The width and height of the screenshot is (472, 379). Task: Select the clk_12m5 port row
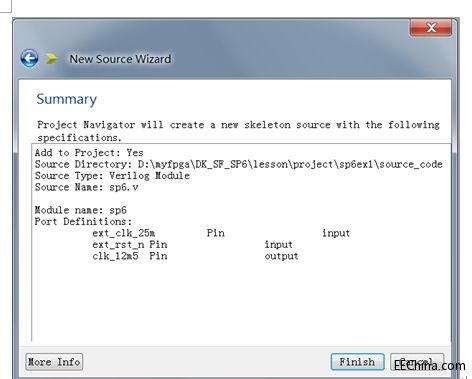195,256
